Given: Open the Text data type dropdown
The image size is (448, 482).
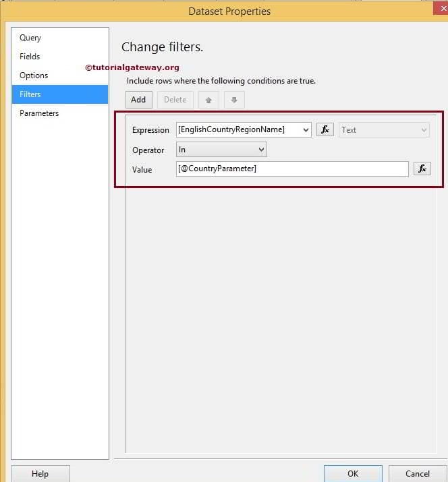Looking at the screenshot, I should click(384, 129).
